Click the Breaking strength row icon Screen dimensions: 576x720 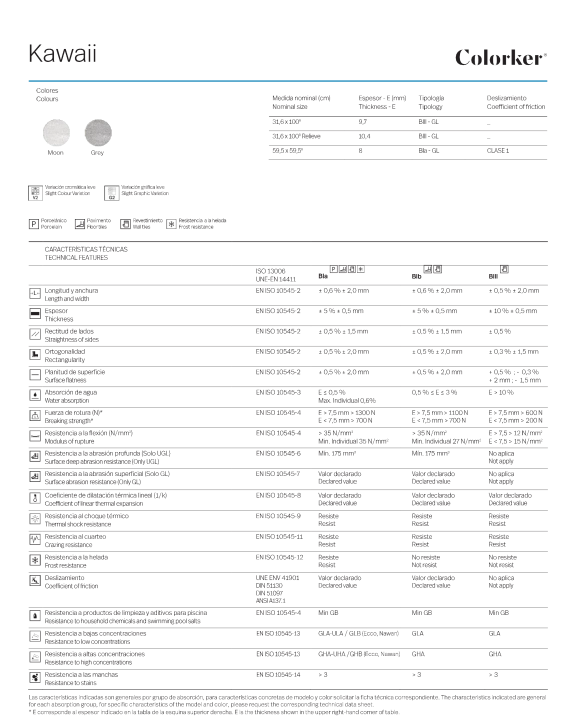click(x=35, y=416)
